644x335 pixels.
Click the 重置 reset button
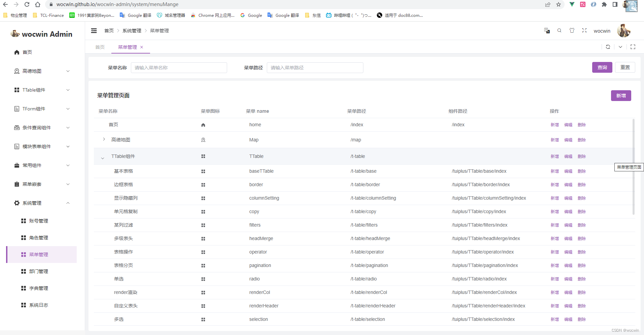[x=625, y=67]
